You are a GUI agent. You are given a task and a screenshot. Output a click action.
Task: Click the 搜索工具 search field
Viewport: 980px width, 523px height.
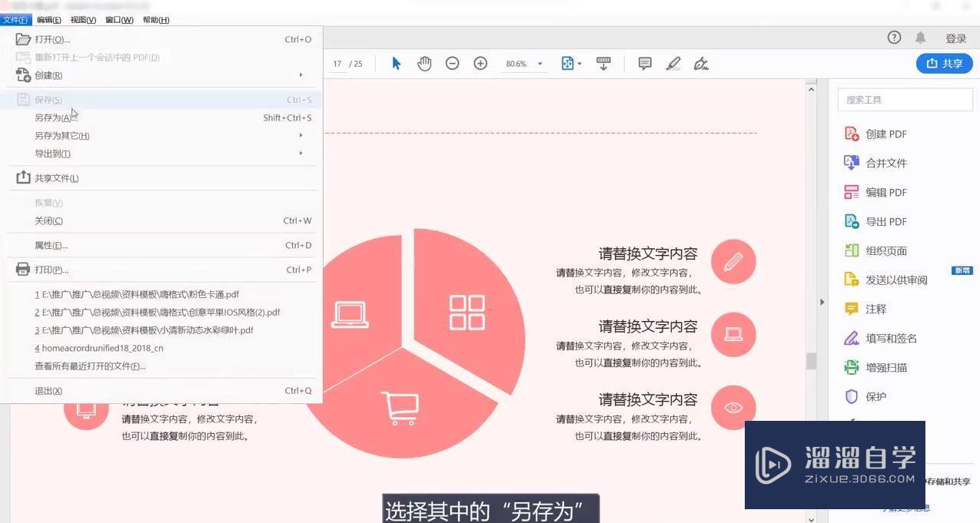[x=905, y=99]
